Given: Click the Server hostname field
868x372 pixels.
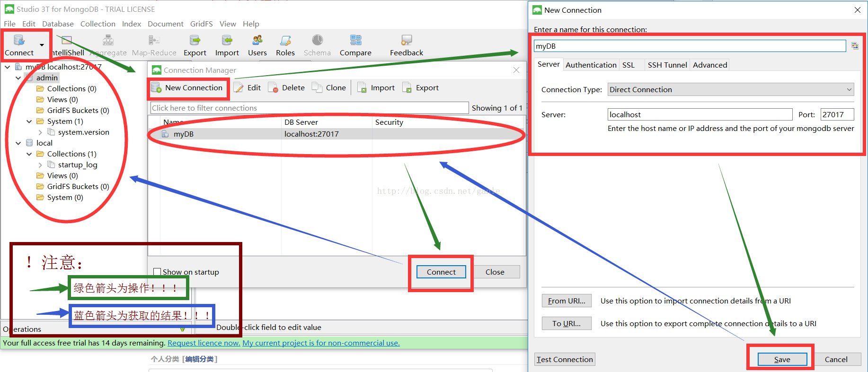Looking at the screenshot, I should tap(700, 114).
